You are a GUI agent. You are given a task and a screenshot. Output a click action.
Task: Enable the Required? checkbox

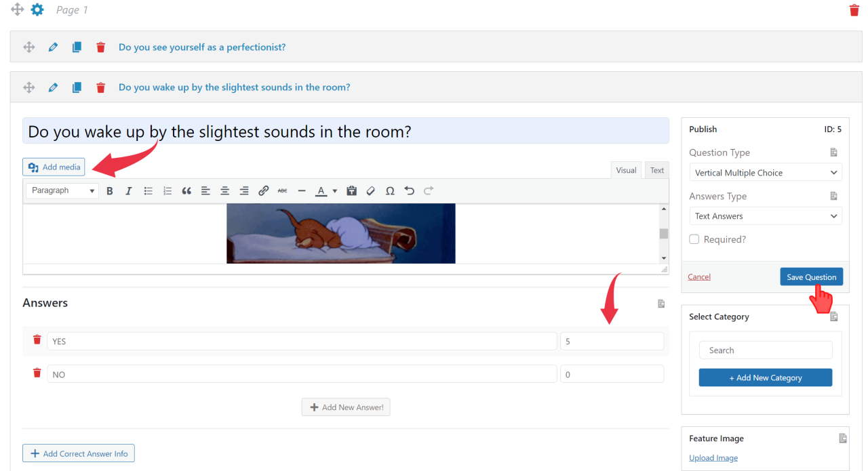pos(694,239)
